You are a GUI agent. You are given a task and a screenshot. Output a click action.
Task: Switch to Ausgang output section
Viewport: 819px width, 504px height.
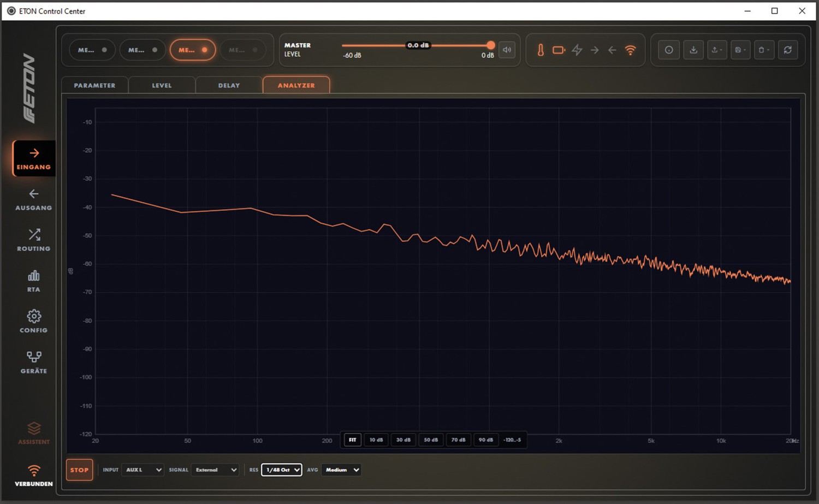click(x=34, y=199)
